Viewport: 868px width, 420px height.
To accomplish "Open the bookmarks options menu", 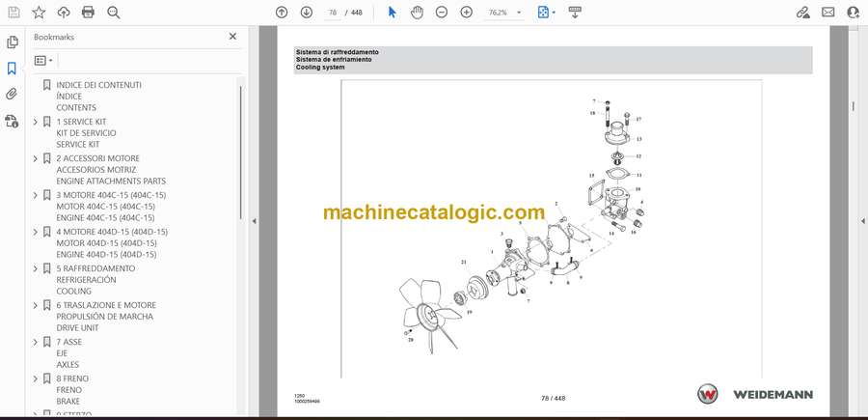I will (x=43, y=60).
